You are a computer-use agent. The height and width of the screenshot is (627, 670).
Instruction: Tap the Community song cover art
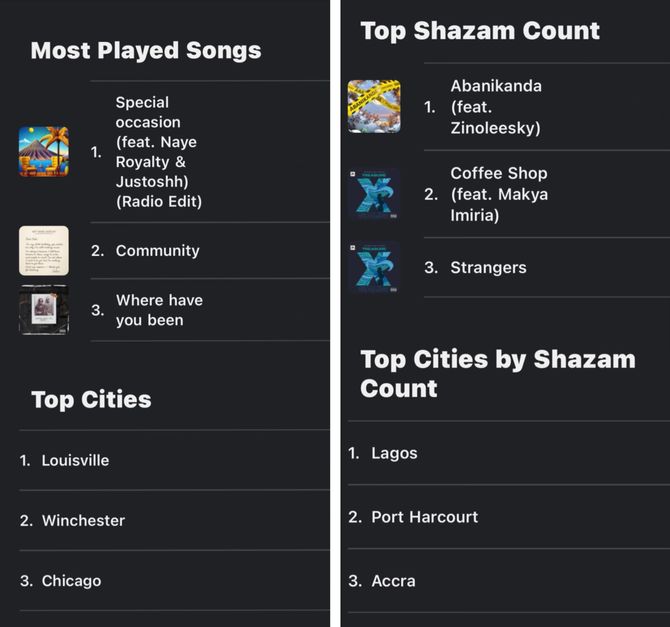pyautogui.click(x=44, y=250)
